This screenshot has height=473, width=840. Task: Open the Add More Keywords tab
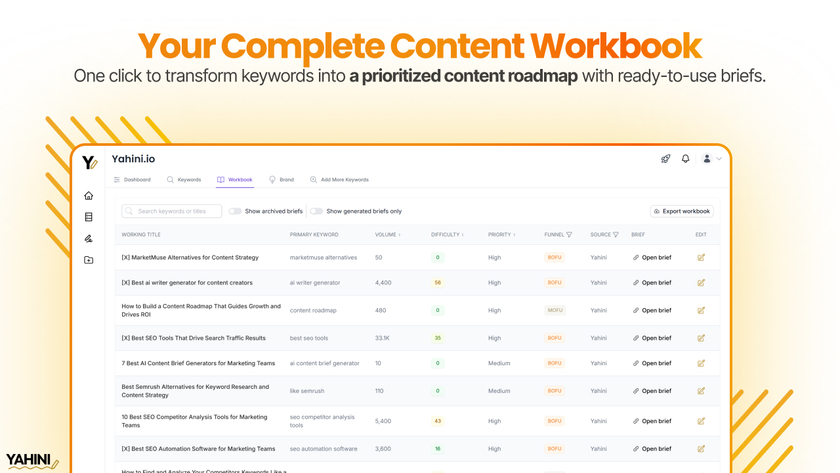point(339,180)
